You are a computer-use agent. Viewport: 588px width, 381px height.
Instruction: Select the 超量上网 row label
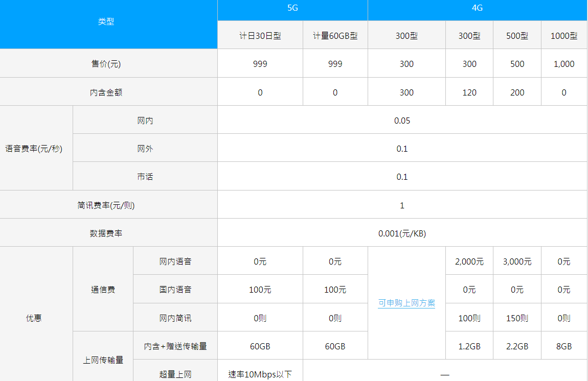(175, 374)
